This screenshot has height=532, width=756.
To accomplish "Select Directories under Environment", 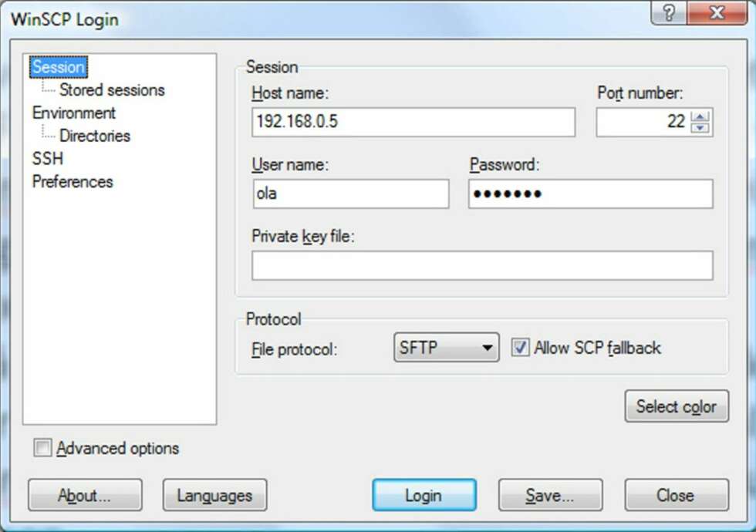I will click(95, 136).
